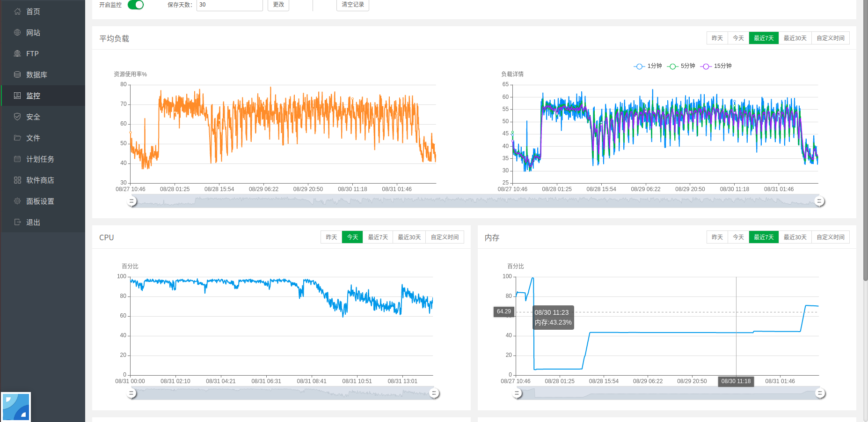The image size is (868, 422).
Task: Click right zoom handle of 内存 chart
Action: click(820, 393)
